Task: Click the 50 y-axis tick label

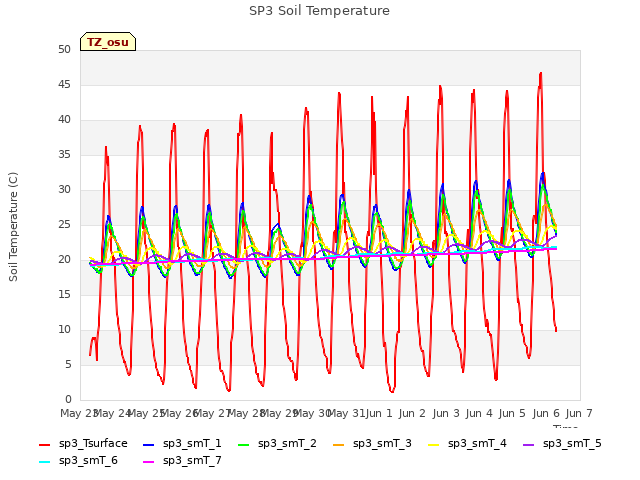Action: [x=64, y=49]
